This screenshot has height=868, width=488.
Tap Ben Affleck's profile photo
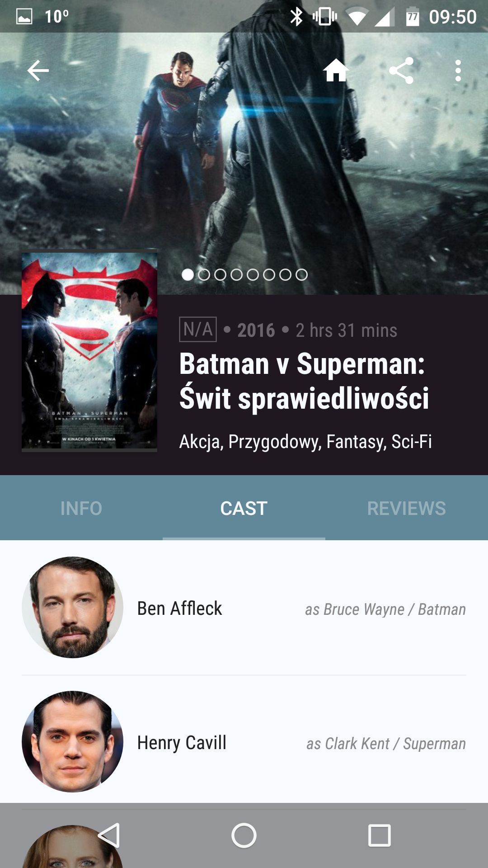click(x=72, y=607)
